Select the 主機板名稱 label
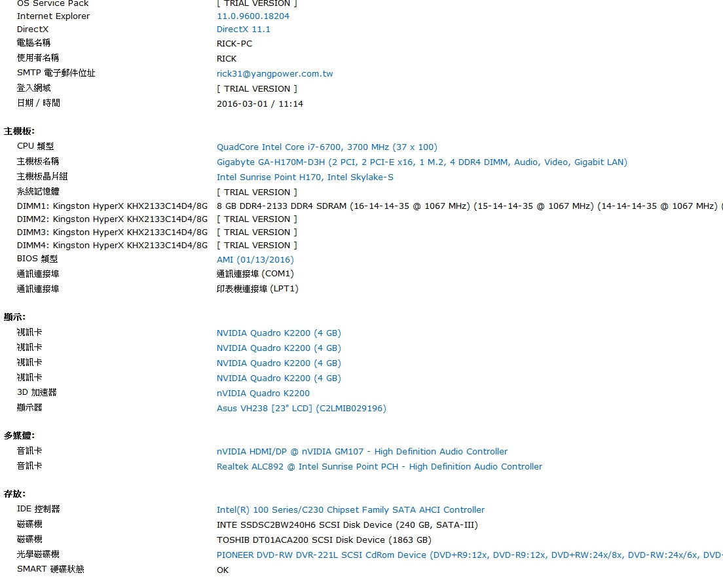Screen dimensions: 723x588 pyautogui.click(x=38, y=162)
